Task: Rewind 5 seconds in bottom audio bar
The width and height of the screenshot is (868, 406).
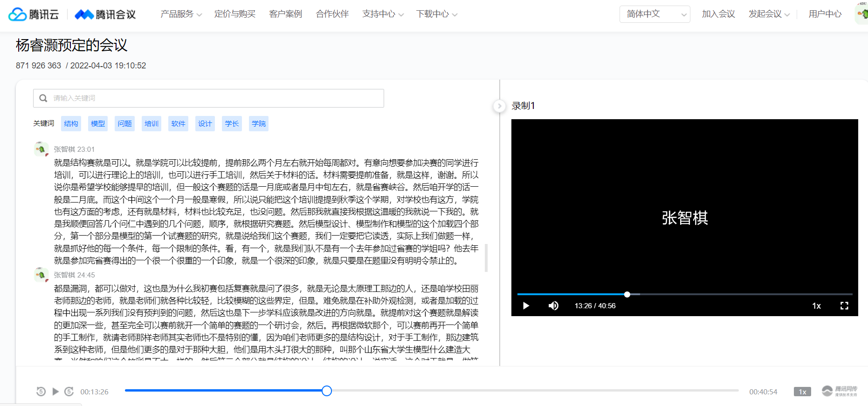Action: point(41,392)
